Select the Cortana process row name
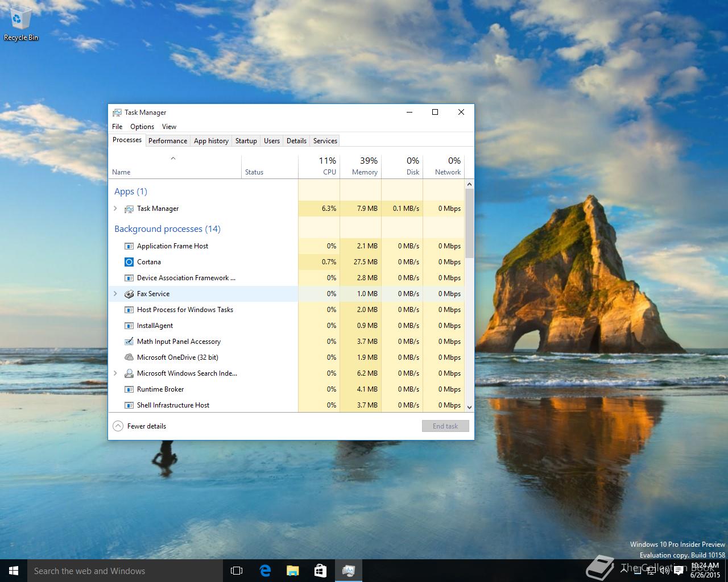The height and width of the screenshot is (582, 728). tap(149, 262)
